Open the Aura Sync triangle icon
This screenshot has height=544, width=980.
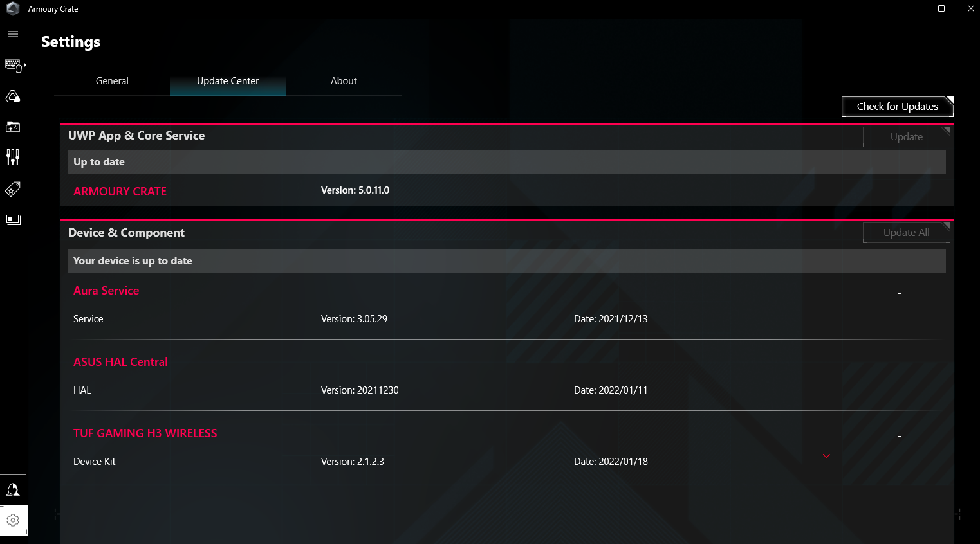point(13,96)
